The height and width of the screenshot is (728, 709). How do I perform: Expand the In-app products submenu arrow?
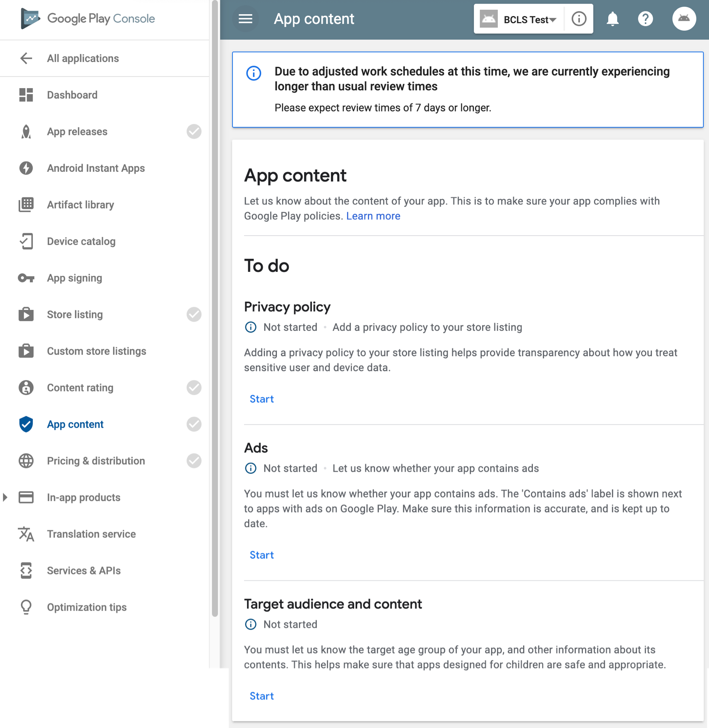[5, 498]
